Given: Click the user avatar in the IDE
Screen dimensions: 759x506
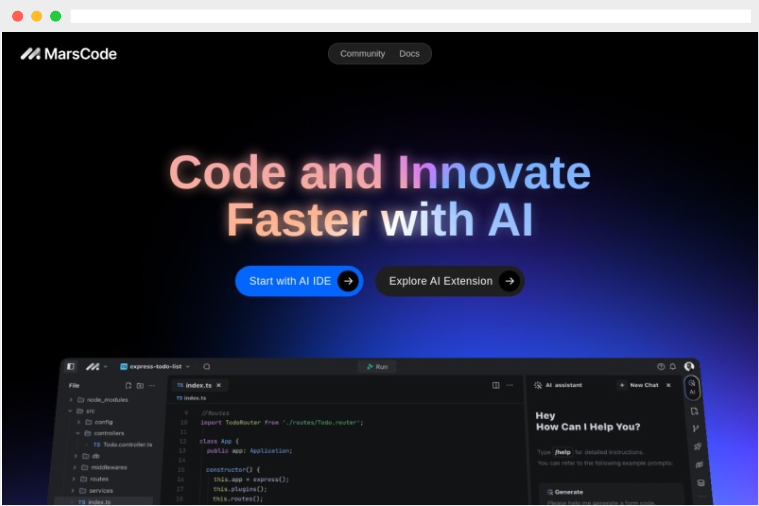Looking at the screenshot, I should [x=688, y=367].
